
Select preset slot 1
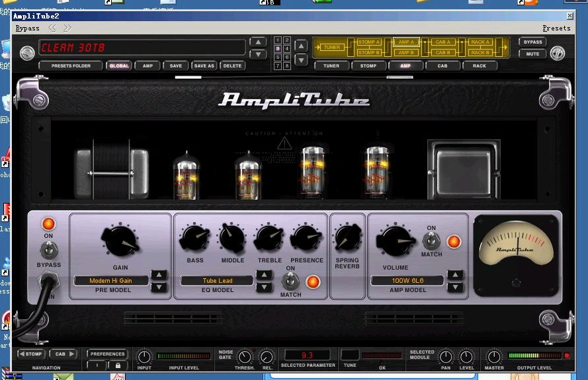[278, 40]
